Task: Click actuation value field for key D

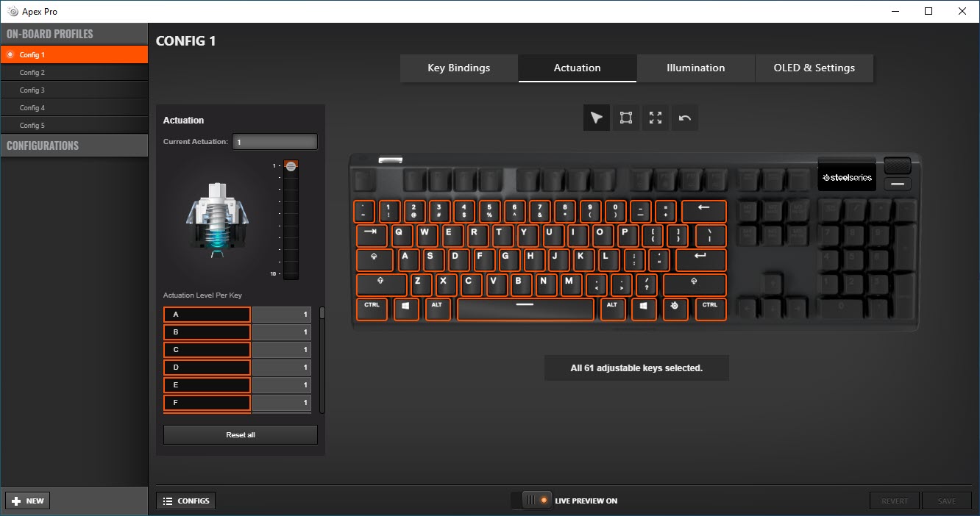Action: [x=282, y=368]
